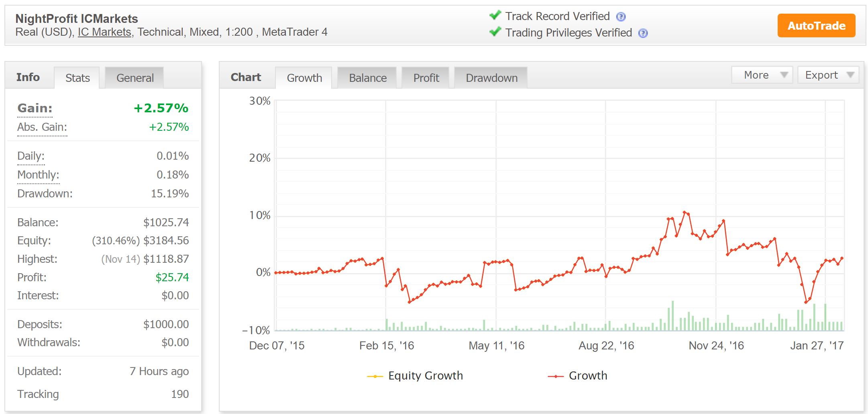Viewport: 868px width, 414px height.
Task: Click the Tracking count 190
Action: (x=180, y=394)
